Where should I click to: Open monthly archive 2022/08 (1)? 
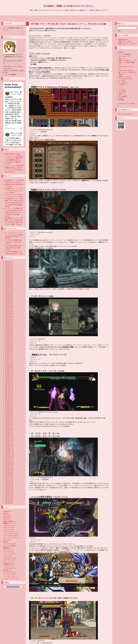9,295
